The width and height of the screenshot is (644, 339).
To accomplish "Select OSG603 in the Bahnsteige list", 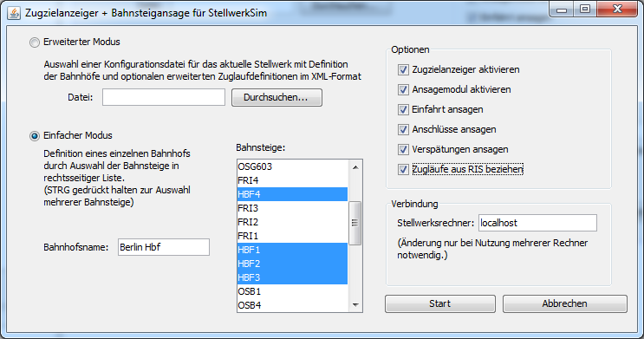I will [292, 166].
